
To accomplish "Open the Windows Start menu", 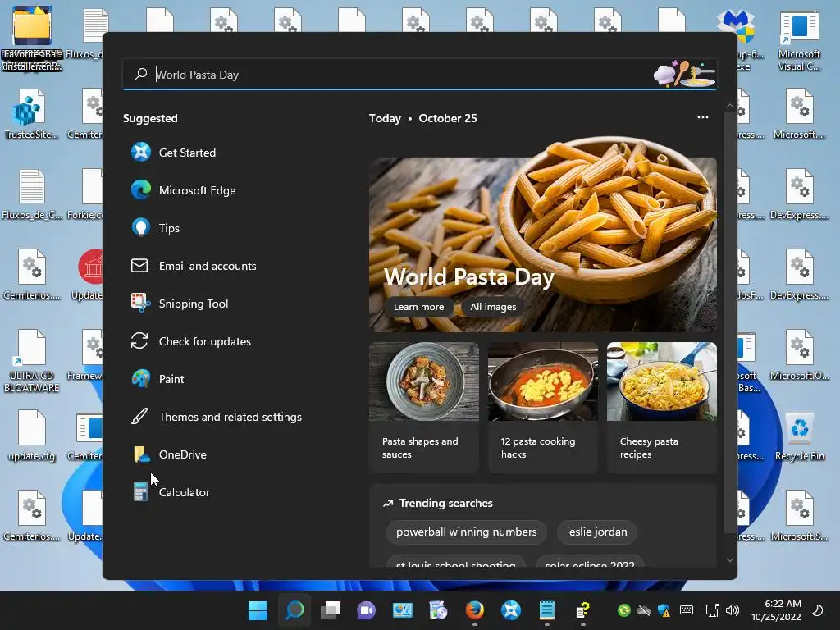I will [x=258, y=610].
